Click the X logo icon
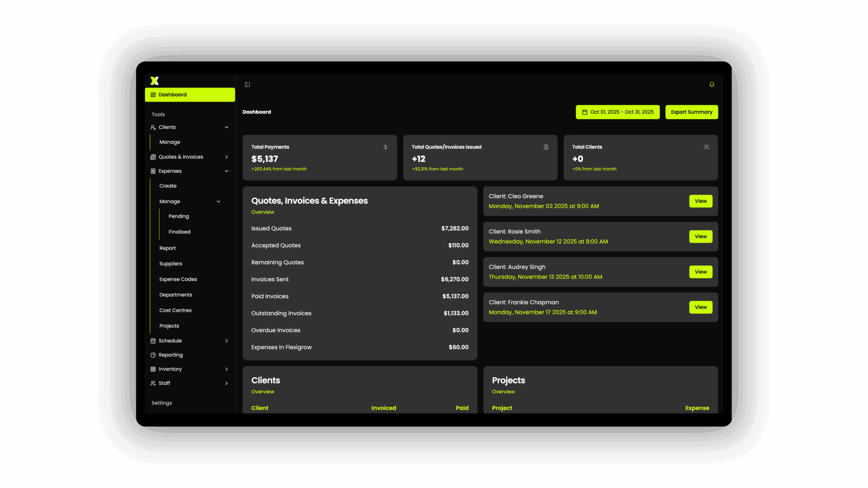868x488 pixels. [155, 81]
